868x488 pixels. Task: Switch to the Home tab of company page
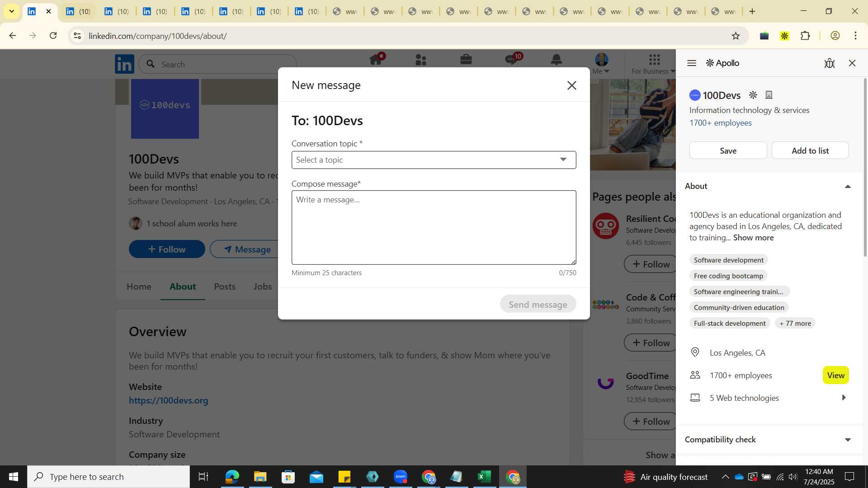click(x=139, y=286)
